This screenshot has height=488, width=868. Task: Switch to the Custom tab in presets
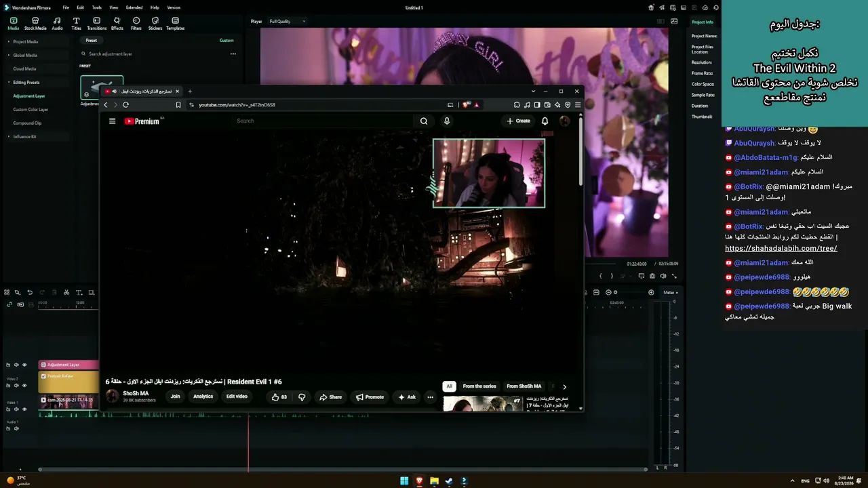coord(226,41)
